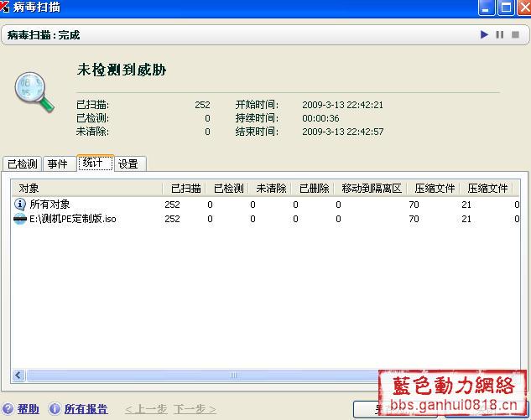Maximize the 病毒扫描 window
The image size is (531, 420).
[506, 8]
